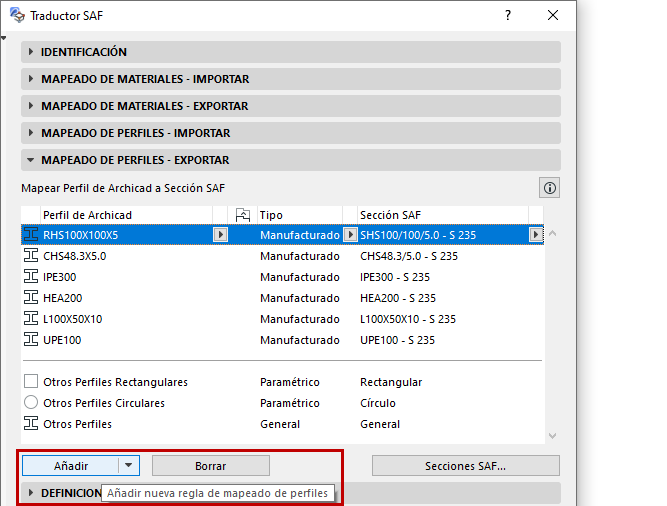Select the Otros Perfiles Circulares row
Screen dimensions: 667x506
pos(282,403)
